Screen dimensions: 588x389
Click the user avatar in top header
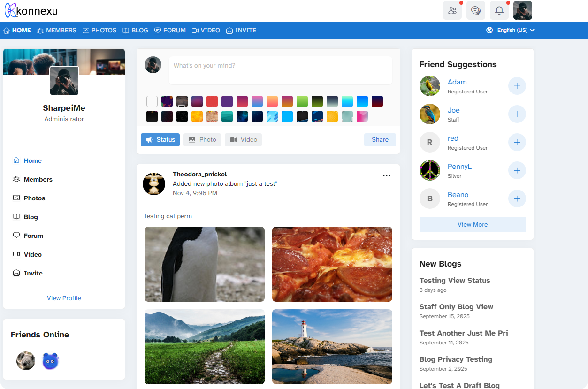(x=522, y=10)
